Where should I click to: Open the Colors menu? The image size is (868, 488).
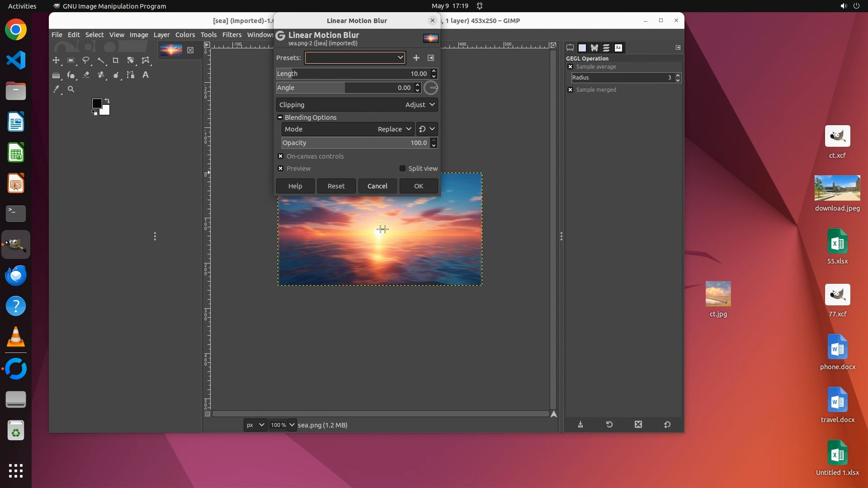pos(185,35)
